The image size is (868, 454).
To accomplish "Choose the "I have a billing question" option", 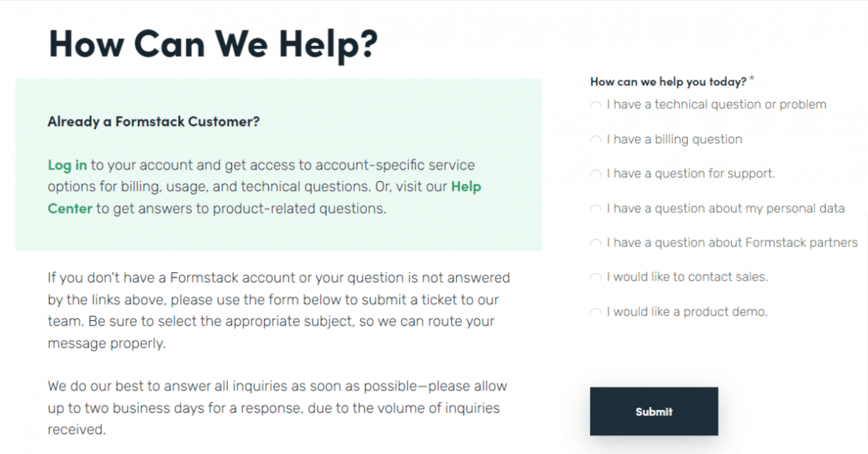I will pyautogui.click(x=595, y=139).
